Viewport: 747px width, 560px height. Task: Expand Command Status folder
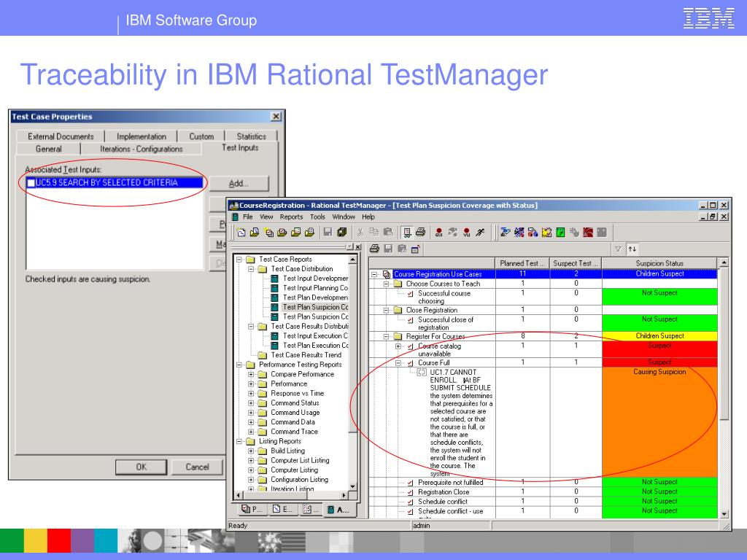[x=251, y=402]
